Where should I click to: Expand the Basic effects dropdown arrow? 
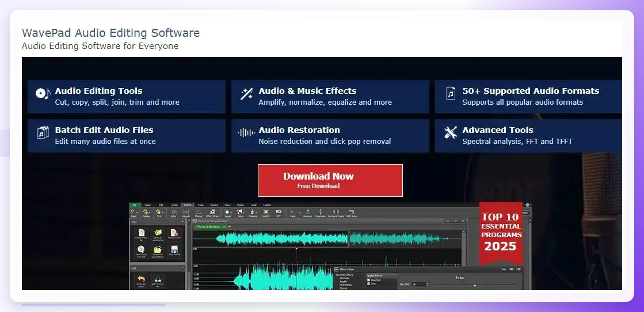click(x=137, y=212)
